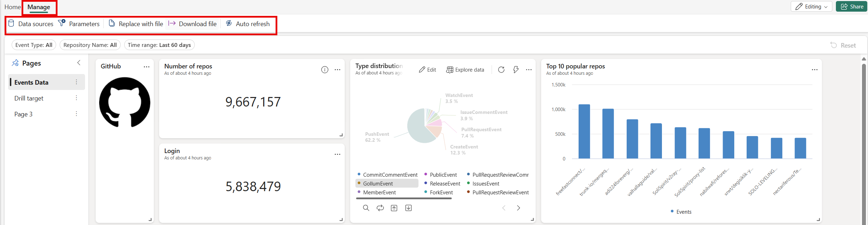
Task: Click the info icon on Number of repos
Action: tap(325, 70)
